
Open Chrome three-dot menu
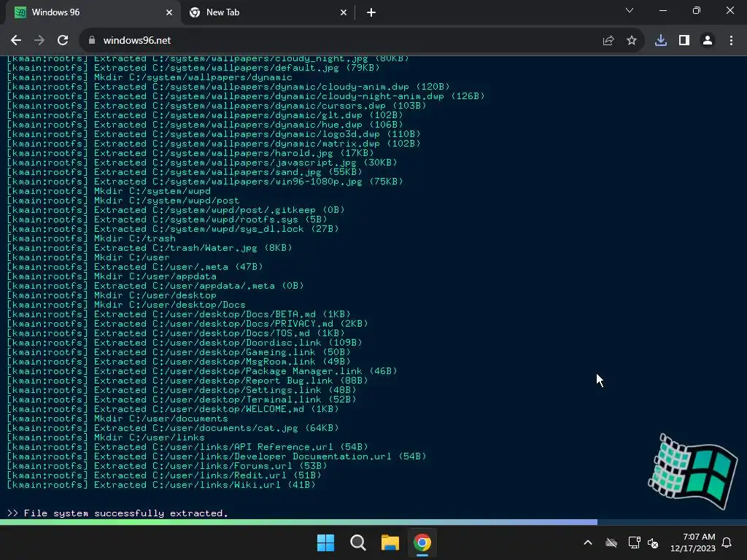point(731,41)
